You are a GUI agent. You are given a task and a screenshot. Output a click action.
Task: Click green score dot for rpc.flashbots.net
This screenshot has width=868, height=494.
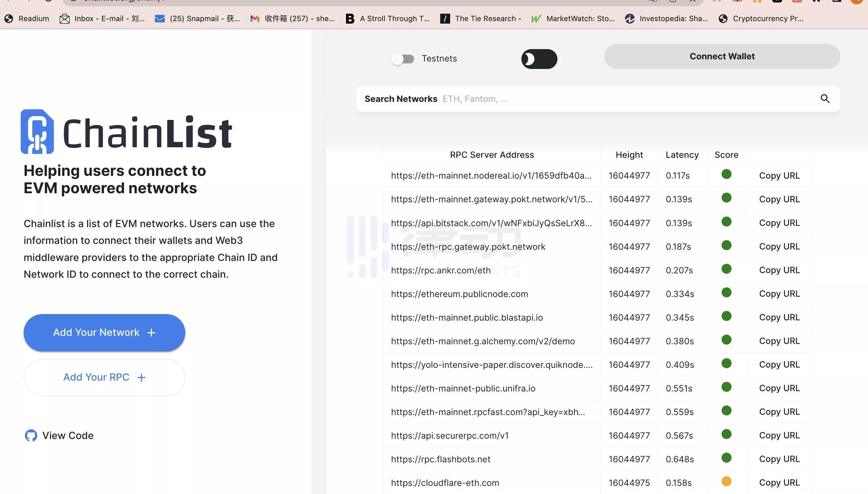[x=727, y=458]
